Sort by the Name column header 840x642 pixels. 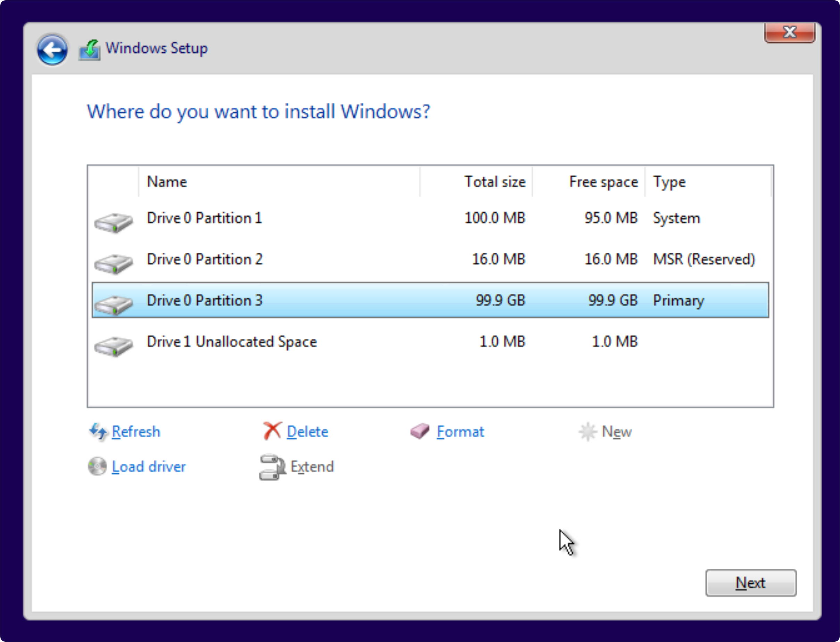tap(279, 182)
